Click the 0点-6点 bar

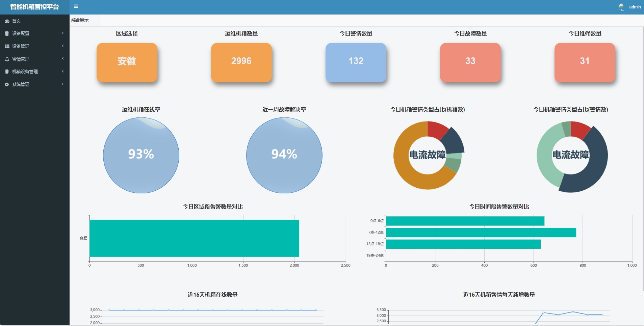pyautogui.click(x=465, y=221)
